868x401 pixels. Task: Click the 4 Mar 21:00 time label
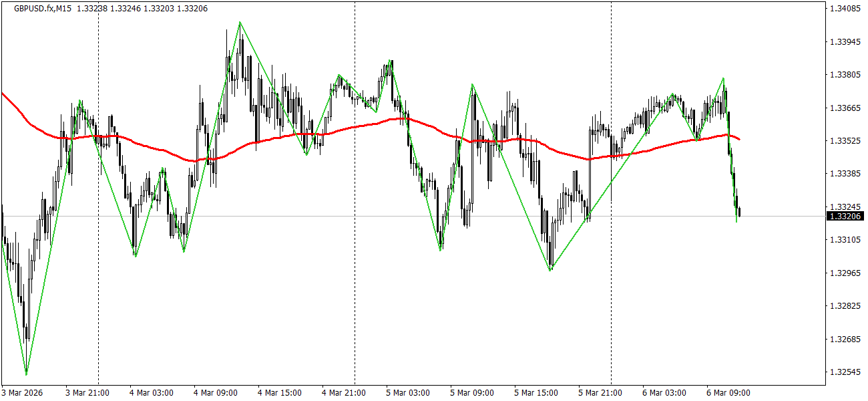344,393
